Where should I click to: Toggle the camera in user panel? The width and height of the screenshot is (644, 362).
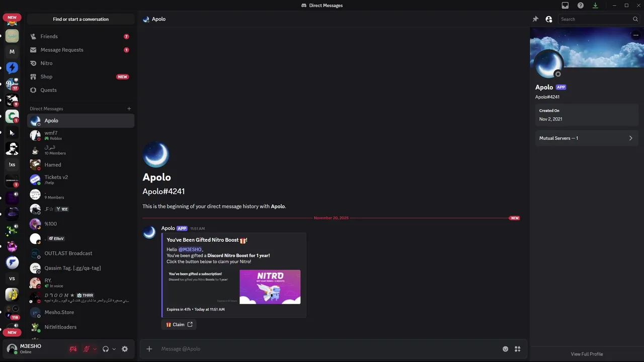(73, 349)
